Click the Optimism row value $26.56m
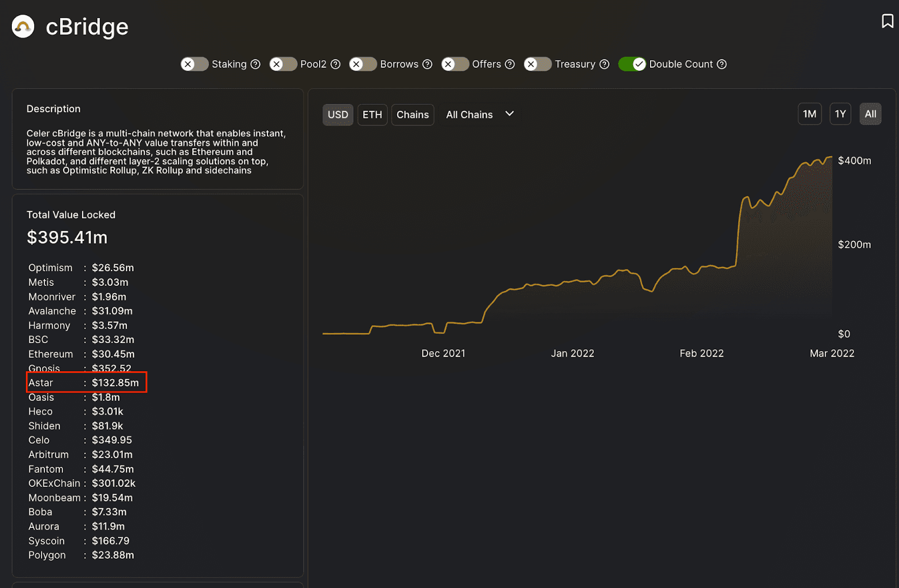Screen dimensions: 899x588 tap(113, 268)
